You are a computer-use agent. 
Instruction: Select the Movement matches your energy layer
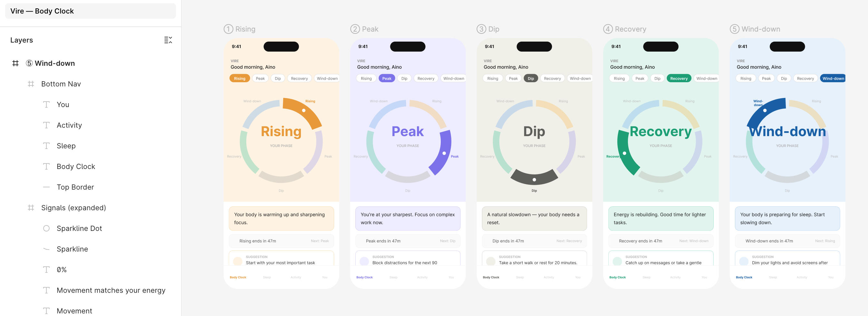(x=111, y=291)
